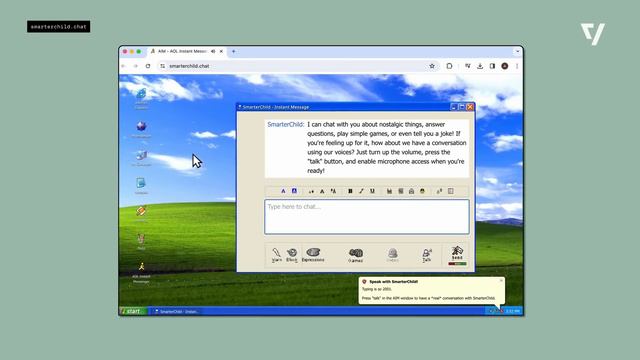Open the Games button
The height and width of the screenshot is (360, 640).
click(x=356, y=256)
